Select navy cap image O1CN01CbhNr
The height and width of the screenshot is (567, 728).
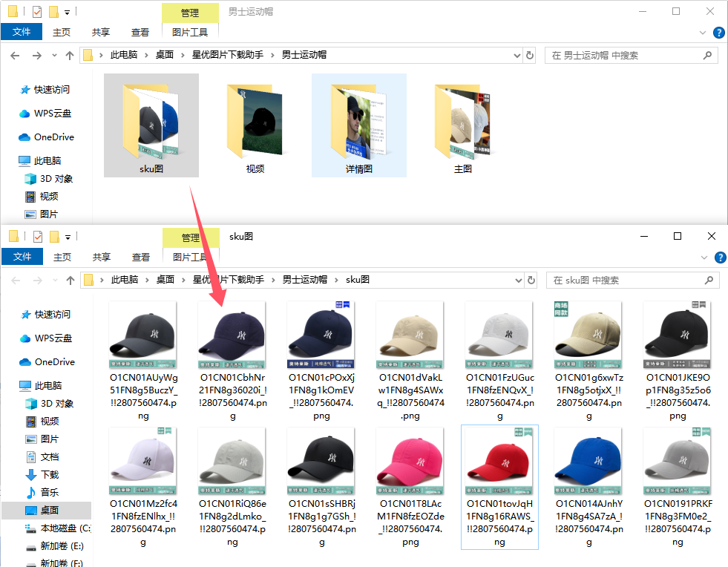pyautogui.click(x=232, y=361)
